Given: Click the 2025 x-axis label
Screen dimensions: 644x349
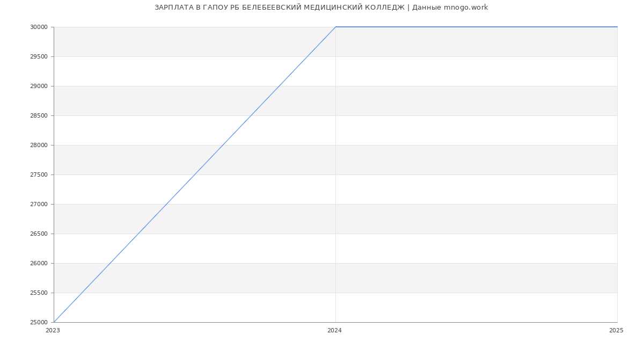Looking at the screenshot, I should coord(616,331).
